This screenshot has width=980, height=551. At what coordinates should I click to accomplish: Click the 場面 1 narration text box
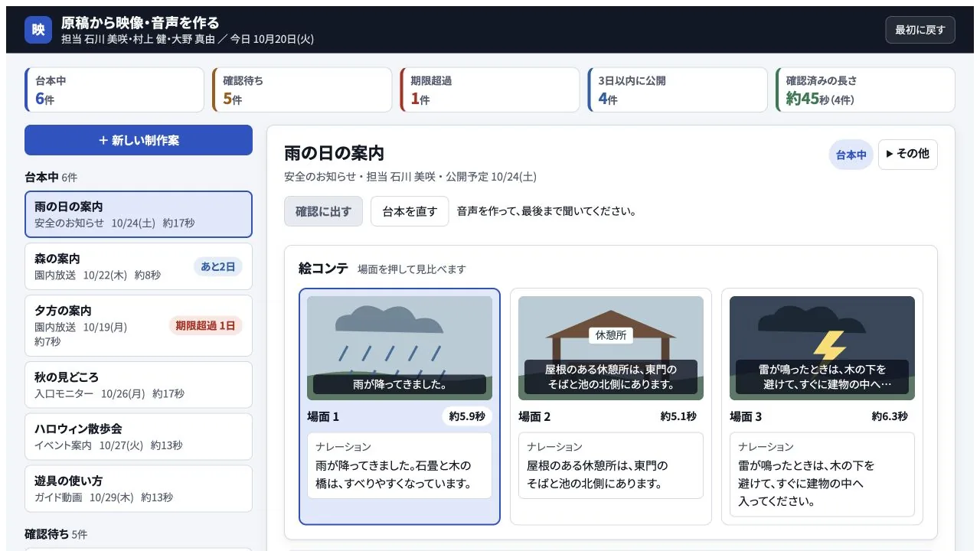click(400, 465)
